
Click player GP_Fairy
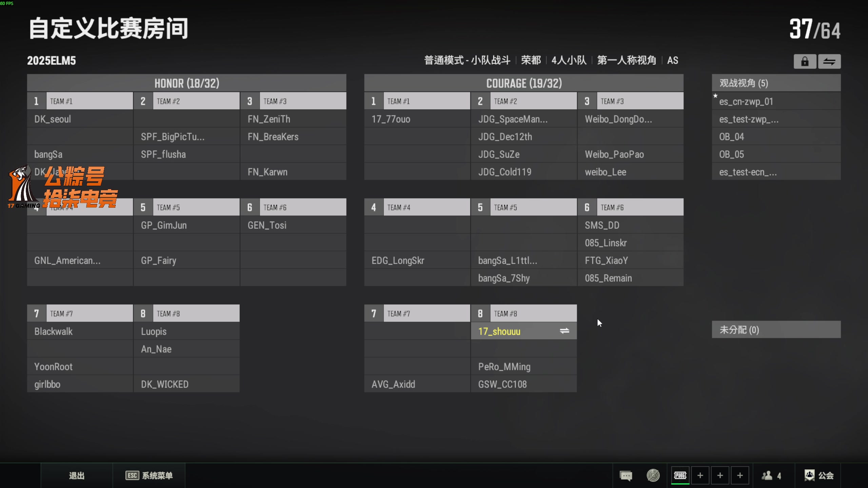pyautogui.click(x=187, y=260)
